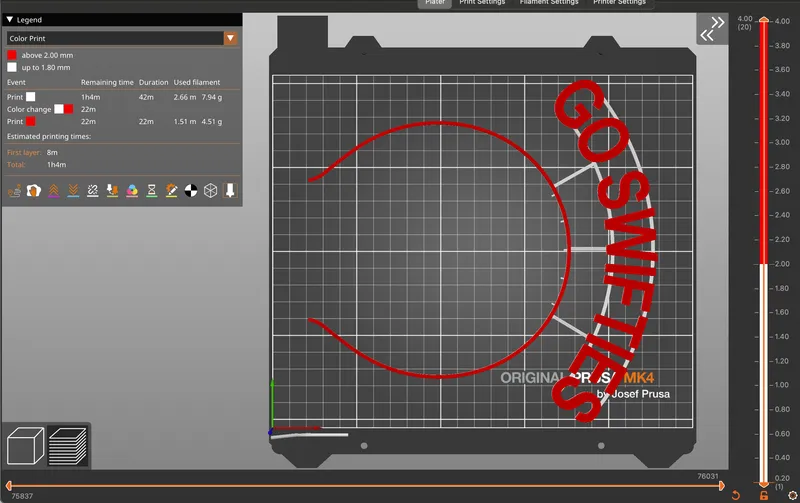Screen dimensions: 800x503
Task: Open the Print Settings tab
Action: [x=482, y=3]
